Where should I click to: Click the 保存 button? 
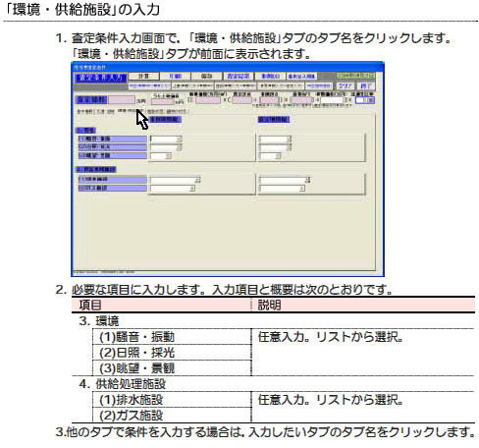click(x=206, y=77)
